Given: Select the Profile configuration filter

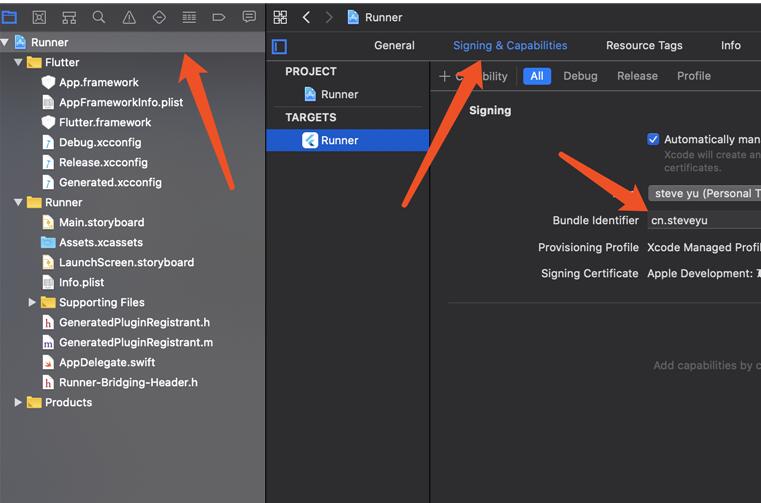Looking at the screenshot, I should pyautogui.click(x=694, y=76).
